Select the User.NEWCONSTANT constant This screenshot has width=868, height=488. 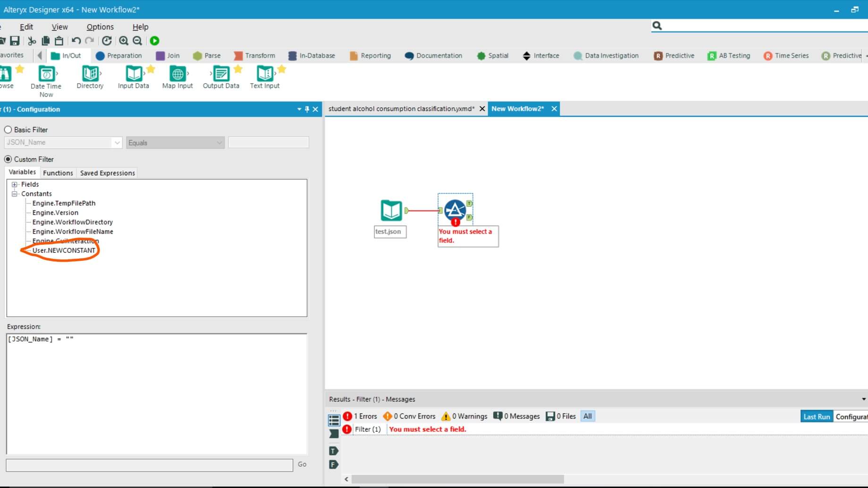pos(64,250)
